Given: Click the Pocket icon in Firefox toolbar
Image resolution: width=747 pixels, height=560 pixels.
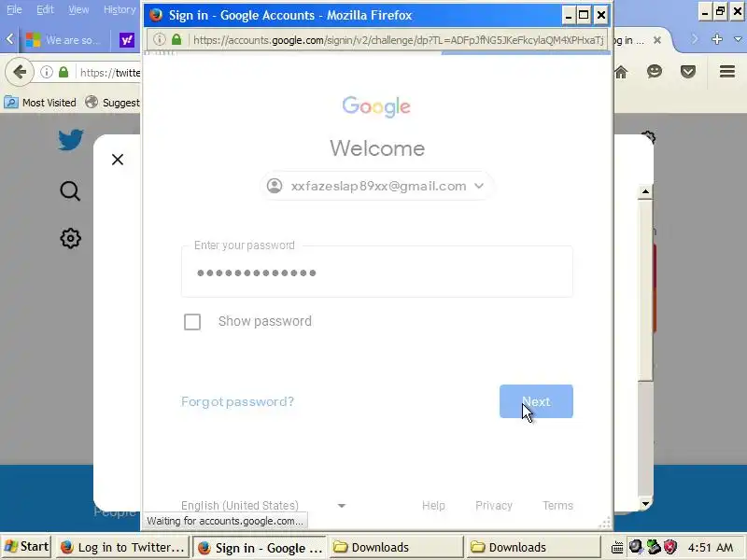Looking at the screenshot, I should click(688, 72).
